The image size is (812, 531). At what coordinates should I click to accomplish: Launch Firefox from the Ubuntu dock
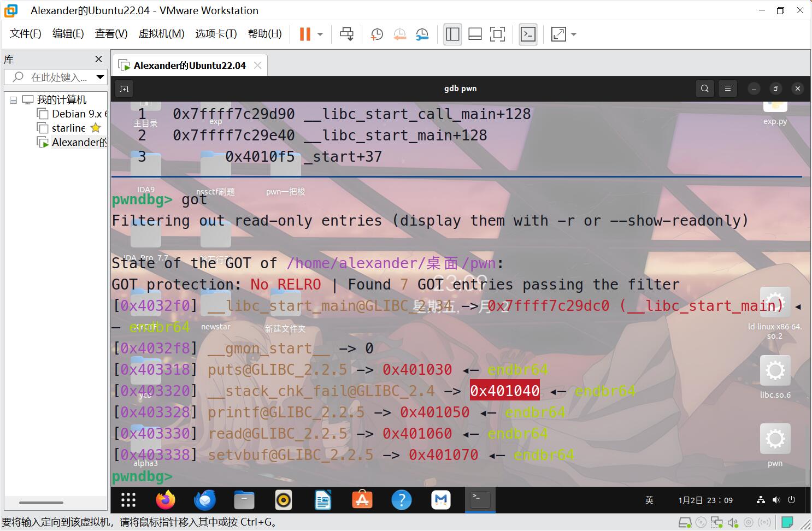pos(165,500)
